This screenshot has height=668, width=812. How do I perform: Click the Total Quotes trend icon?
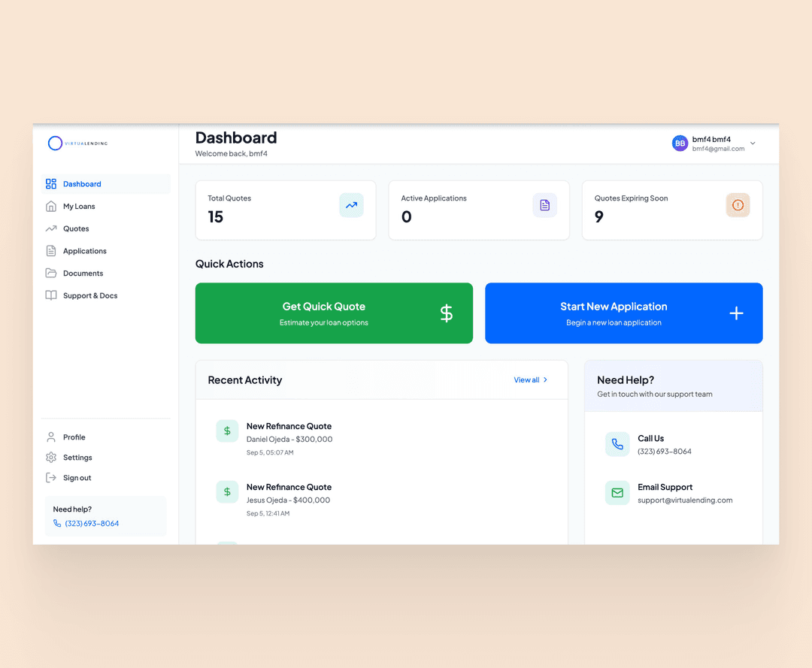tap(352, 205)
